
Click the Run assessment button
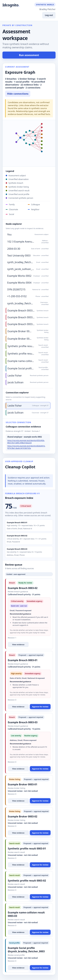click(x=29, y=55)
